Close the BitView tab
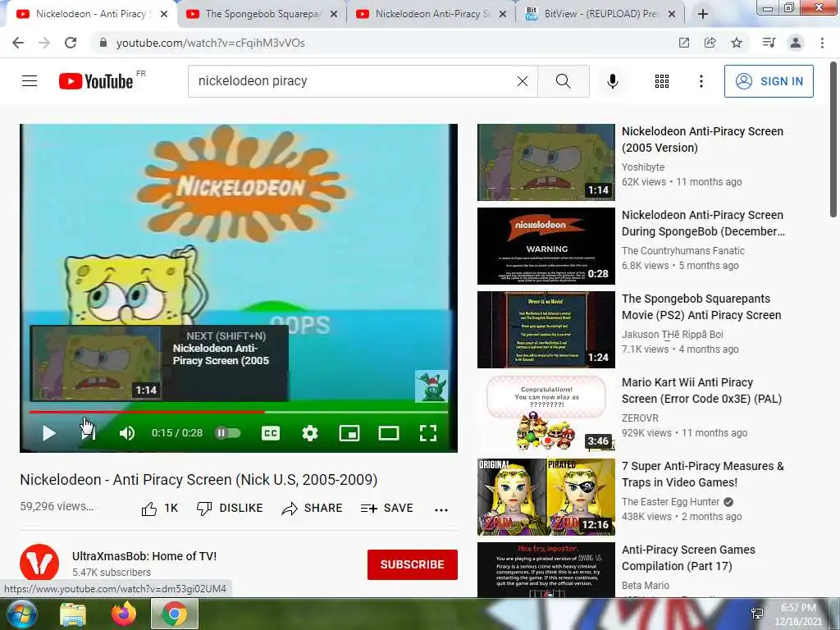The image size is (840, 630). click(x=673, y=15)
